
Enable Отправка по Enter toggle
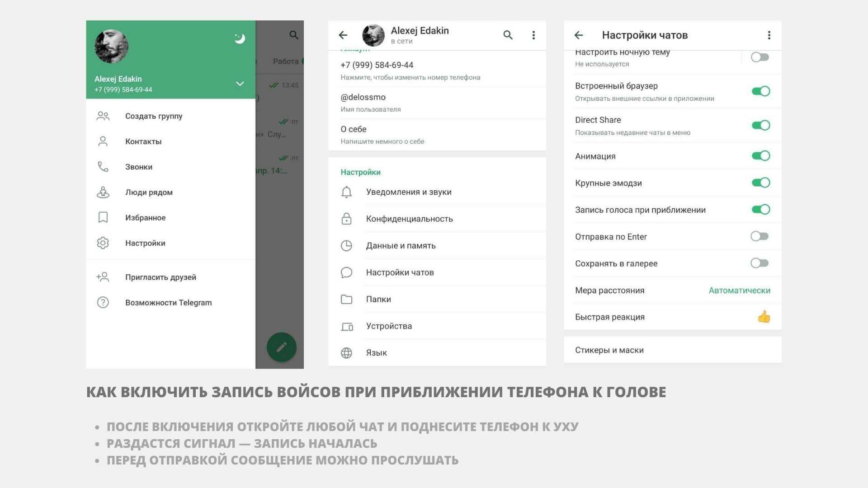point(759,236)
